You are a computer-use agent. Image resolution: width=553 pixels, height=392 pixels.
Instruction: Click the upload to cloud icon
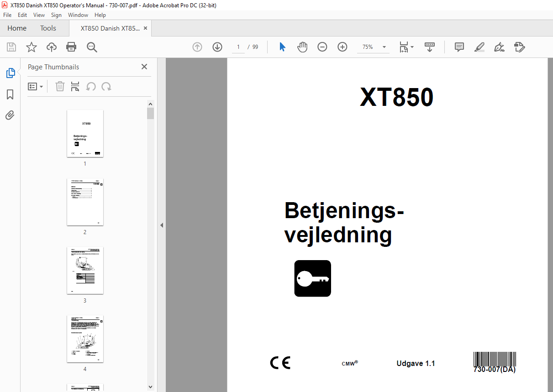52,47
